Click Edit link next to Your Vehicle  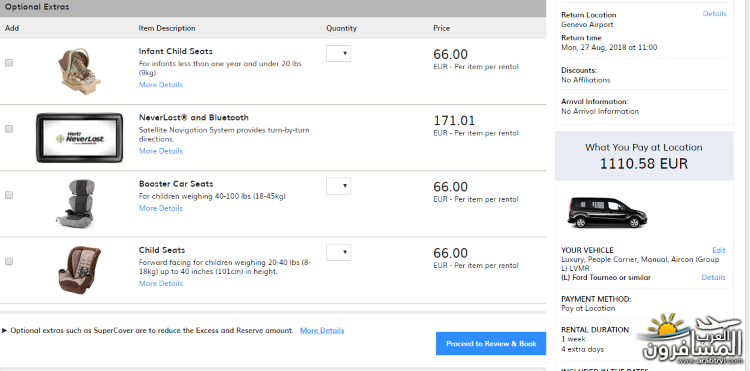click(718, 251)
